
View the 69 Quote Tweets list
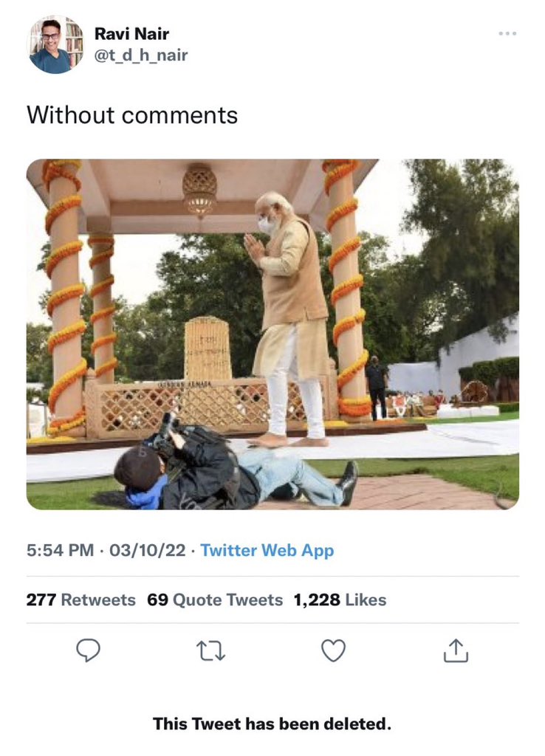click(x=214, y=600)
